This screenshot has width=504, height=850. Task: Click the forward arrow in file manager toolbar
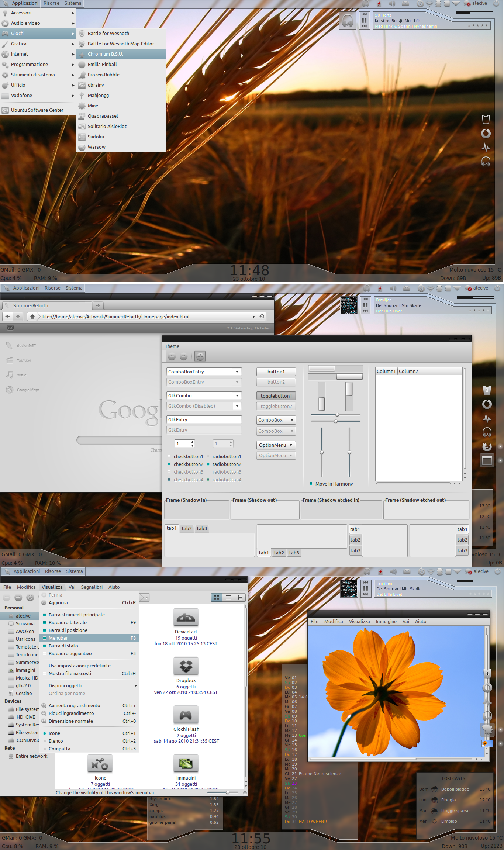18,598
